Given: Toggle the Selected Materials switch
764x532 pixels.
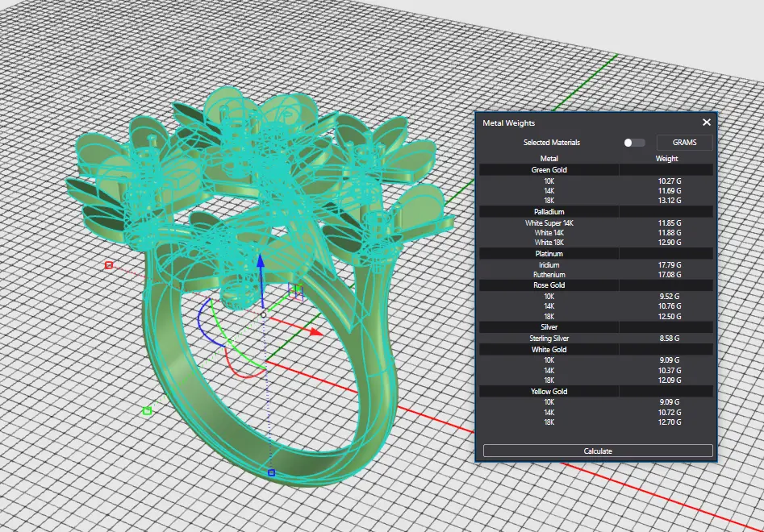Looking at the screenshot, I should pyautogui.click(x=634, y=143).
